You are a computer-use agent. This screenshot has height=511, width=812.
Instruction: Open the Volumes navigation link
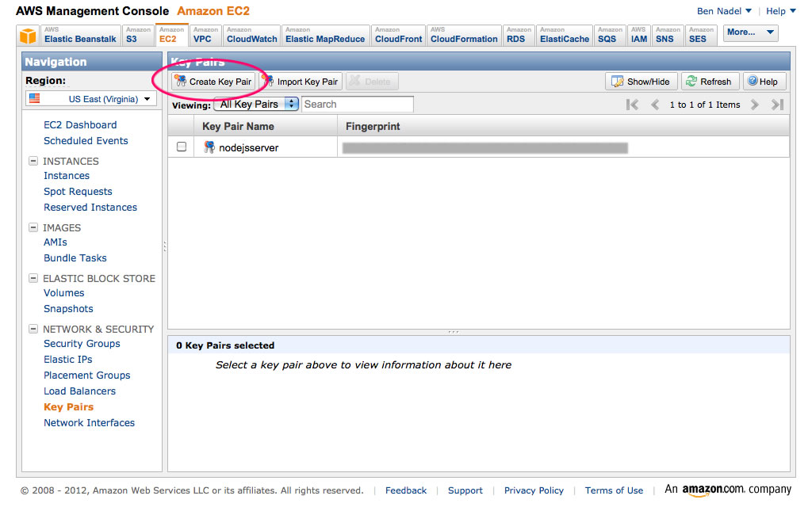(63, 293)
